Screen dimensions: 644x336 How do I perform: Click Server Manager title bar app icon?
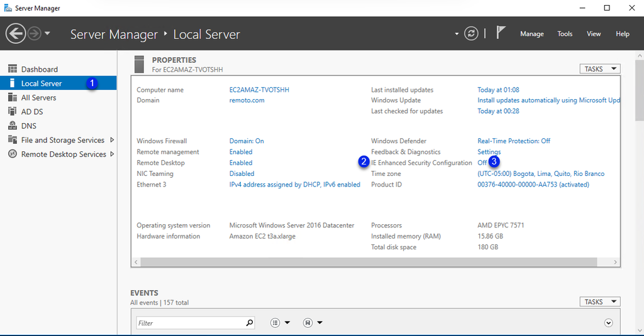click(8, 8)
